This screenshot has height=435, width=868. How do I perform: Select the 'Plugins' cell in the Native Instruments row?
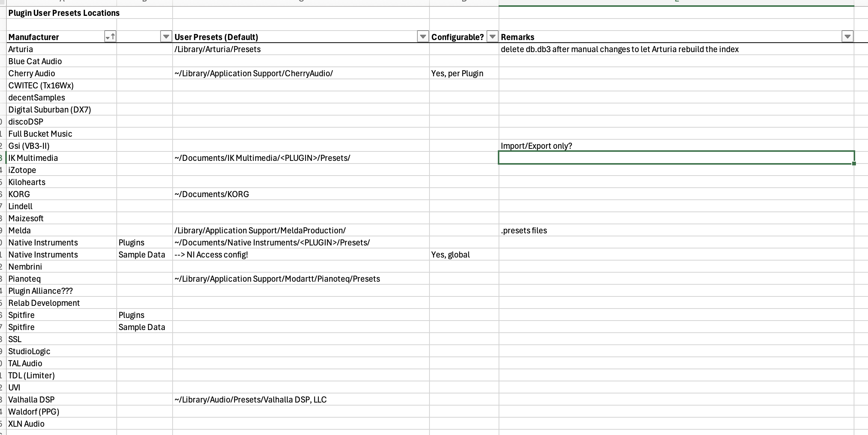point(145,242)
